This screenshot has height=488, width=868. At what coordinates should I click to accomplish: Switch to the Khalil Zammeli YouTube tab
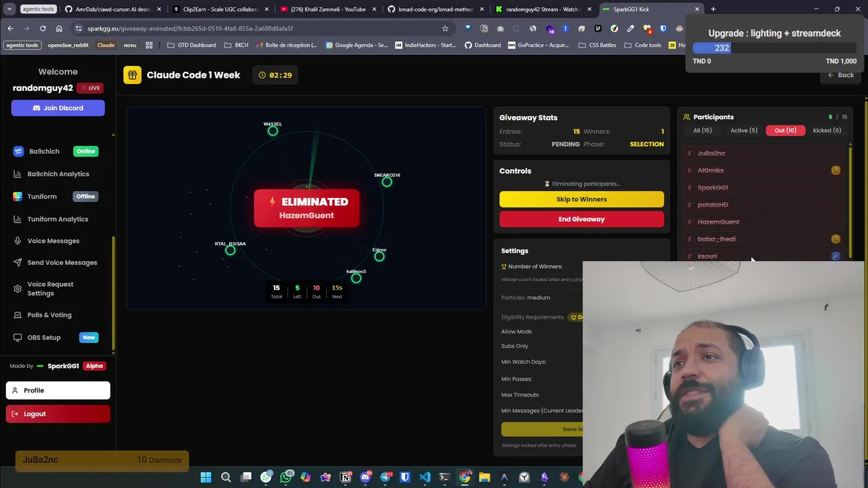(x=328, y=9)
